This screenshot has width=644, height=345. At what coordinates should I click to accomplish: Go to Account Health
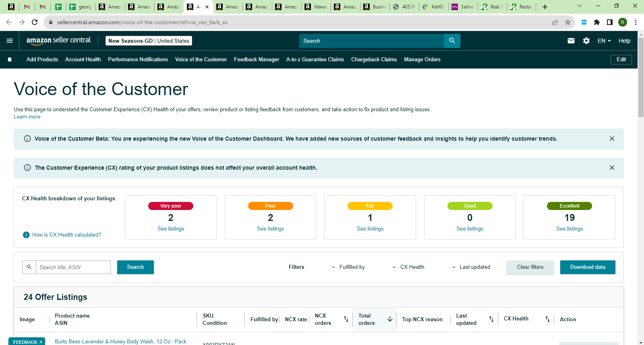tap(83, 60)
